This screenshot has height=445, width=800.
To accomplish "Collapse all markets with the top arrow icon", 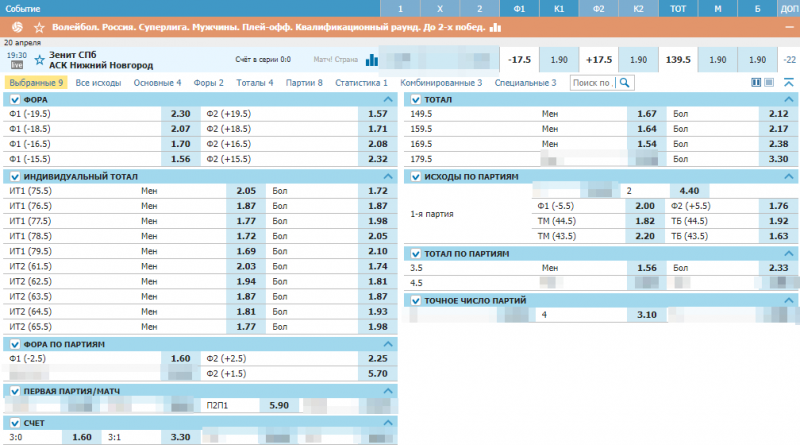I will tap(788, 83).
